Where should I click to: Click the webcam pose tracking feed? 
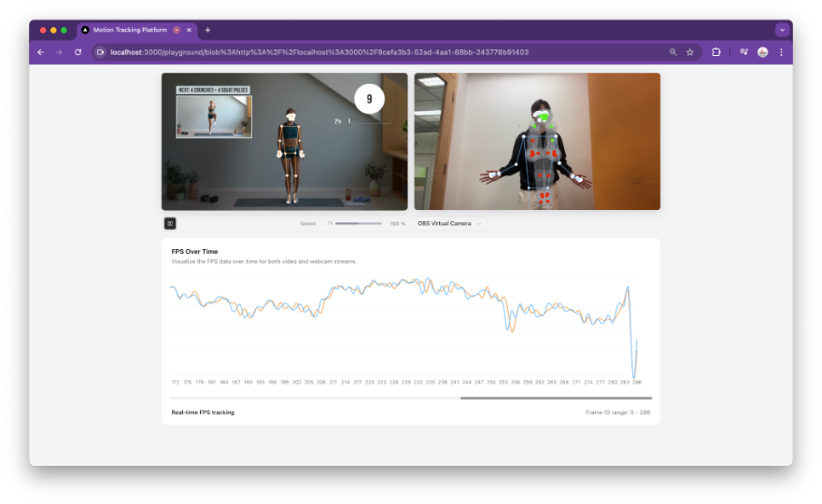coord(537,142)
